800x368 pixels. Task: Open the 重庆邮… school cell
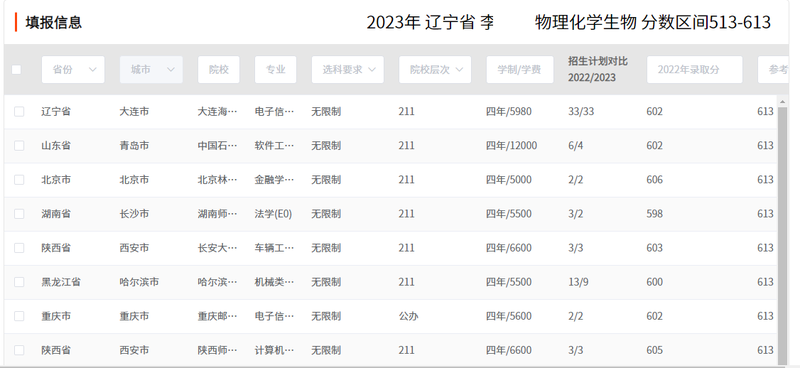click(x=217, y=316)
